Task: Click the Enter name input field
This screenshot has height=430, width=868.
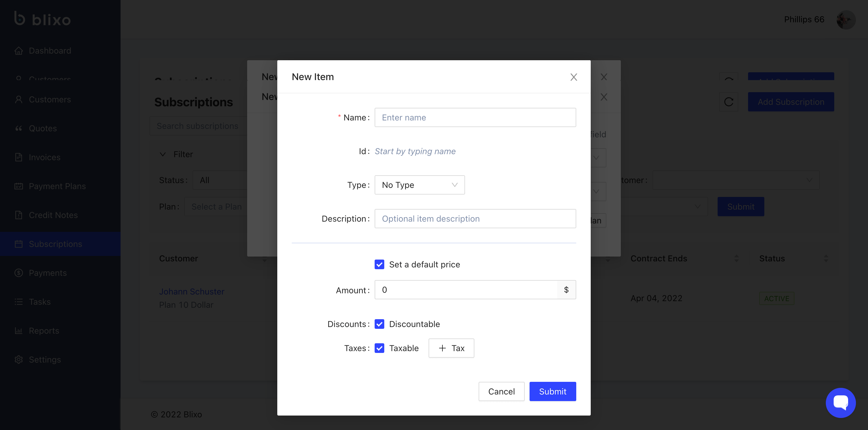Action: [475, 117]
